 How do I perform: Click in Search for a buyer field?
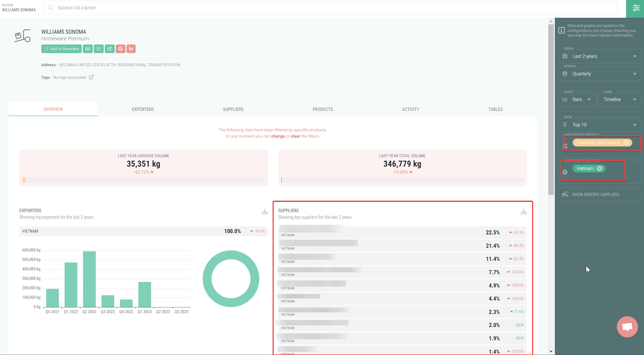tap(331, 8)
